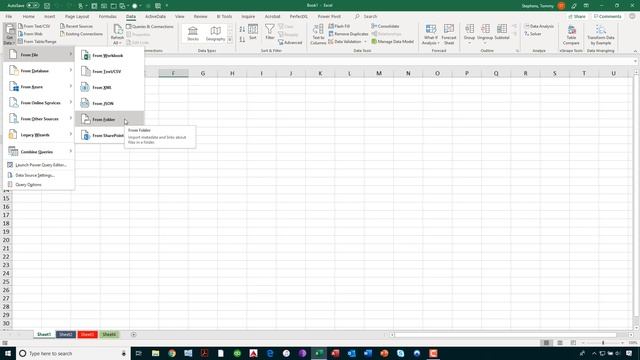The height and width of the screenshot is (360, 640).
Task: Add a new sheet
Action: (x=133, y=334)
